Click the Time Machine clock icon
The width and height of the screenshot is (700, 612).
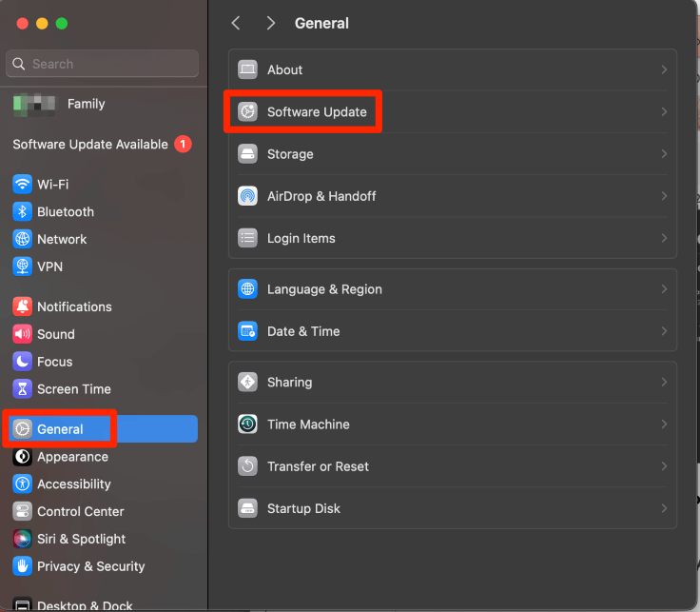coord(247,424)
